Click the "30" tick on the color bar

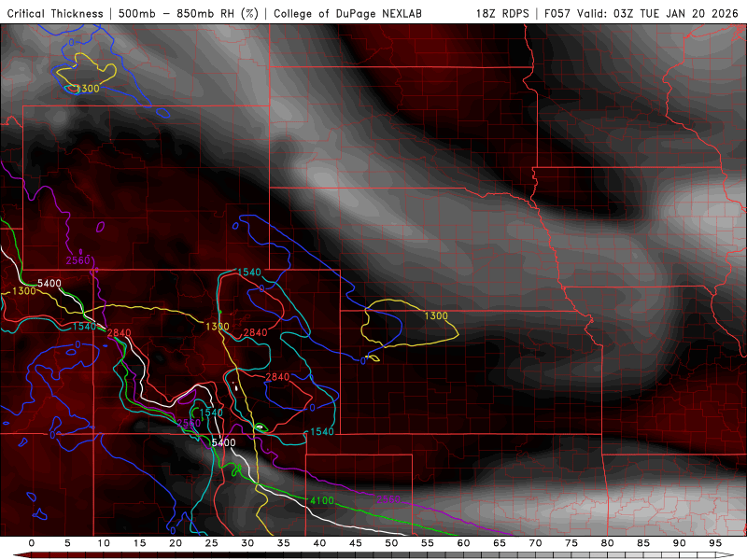point(247,543)
